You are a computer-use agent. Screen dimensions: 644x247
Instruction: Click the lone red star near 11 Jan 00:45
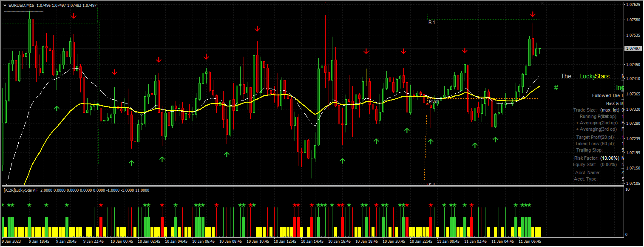[431, 205]
